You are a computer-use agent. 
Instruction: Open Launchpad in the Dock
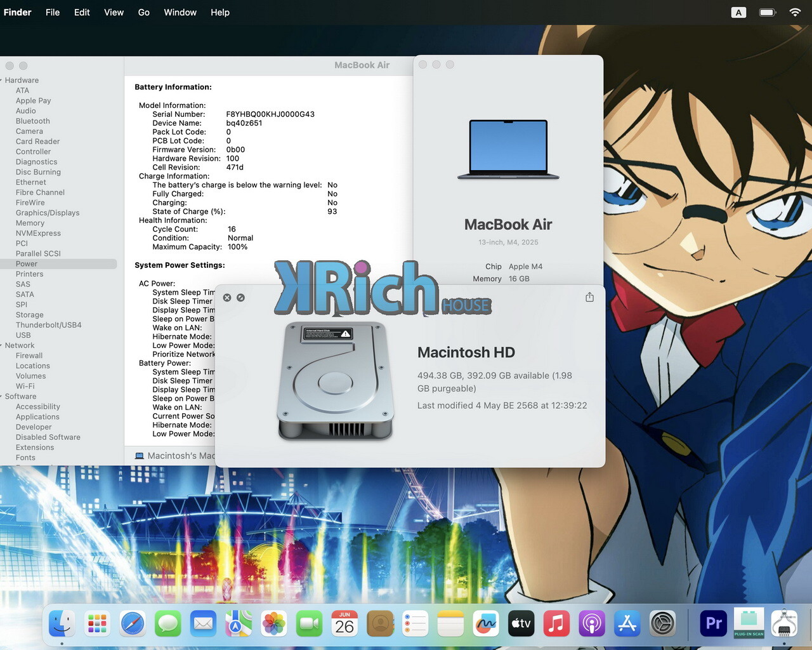tap(97, 624)
